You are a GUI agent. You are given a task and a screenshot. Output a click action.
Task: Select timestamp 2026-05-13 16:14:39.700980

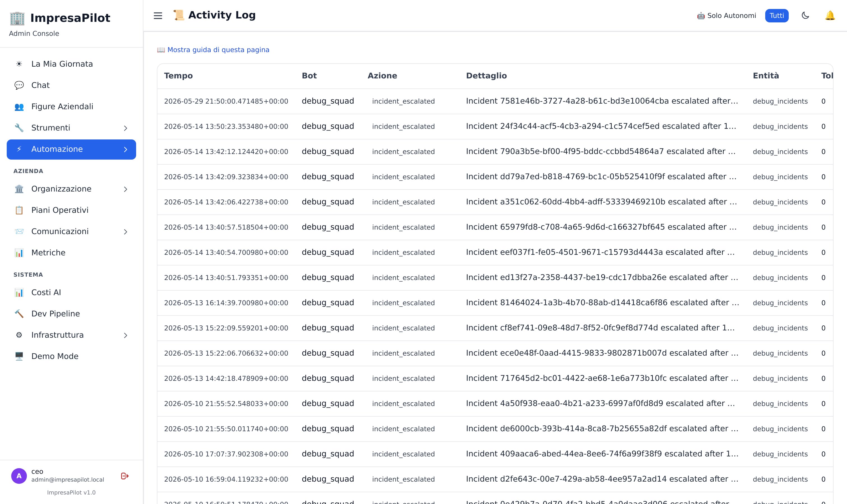(x=226, y=303)
